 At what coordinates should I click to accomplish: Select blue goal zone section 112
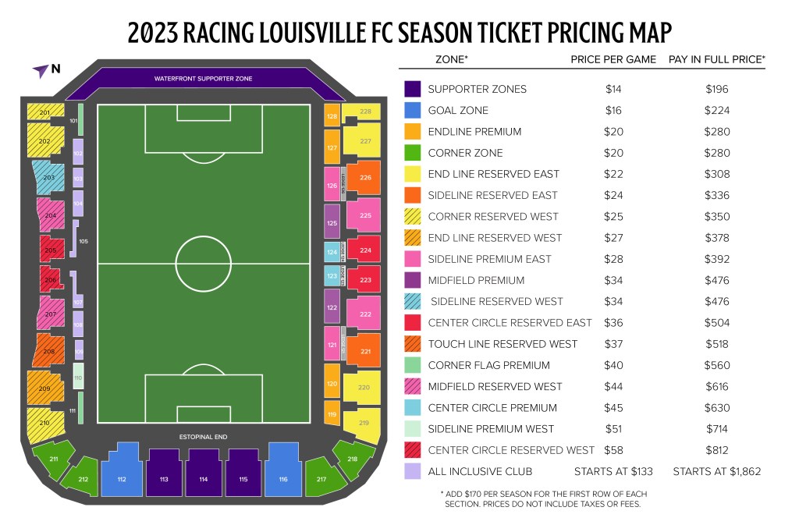121,470
